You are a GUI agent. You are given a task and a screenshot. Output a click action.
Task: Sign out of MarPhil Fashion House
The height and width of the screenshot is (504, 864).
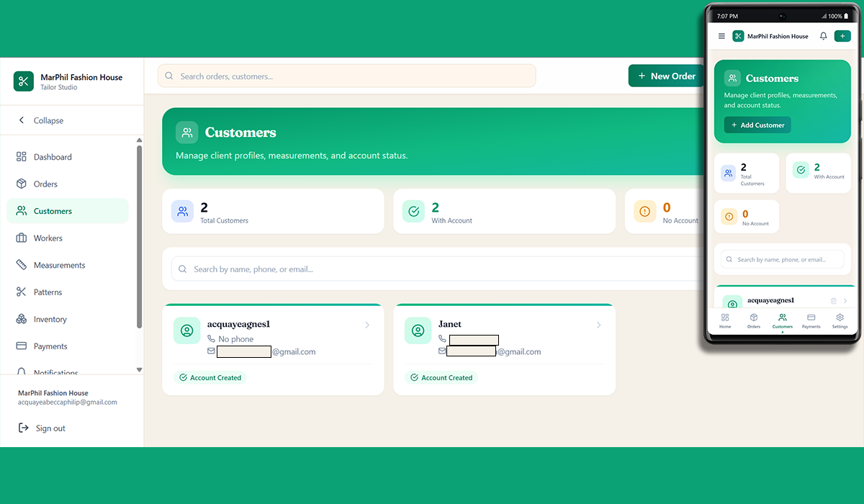(48, 428)
